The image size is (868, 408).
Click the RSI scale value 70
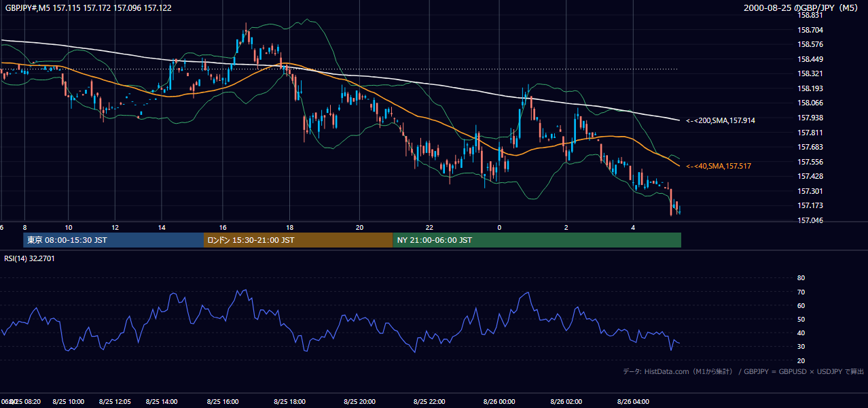pos(801,292)
